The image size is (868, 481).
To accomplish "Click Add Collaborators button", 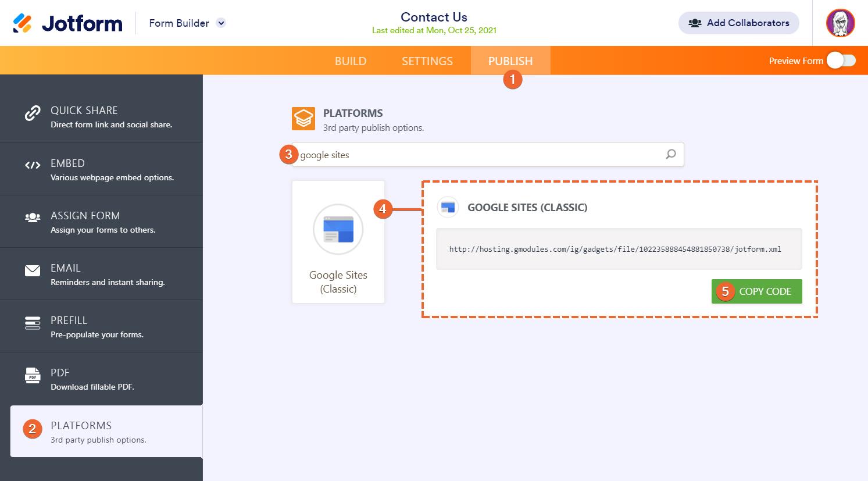I will pyautogui.click(x=738, y=23).
